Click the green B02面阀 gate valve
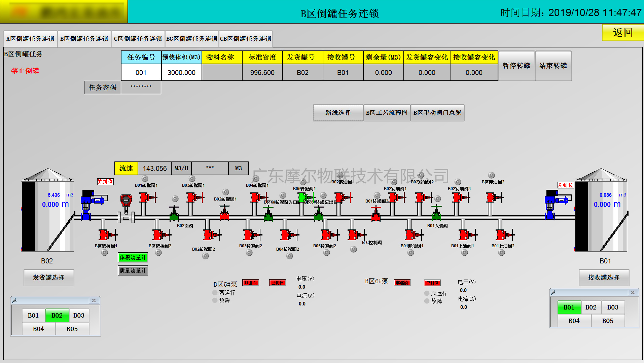 click(x=174, y=214)
